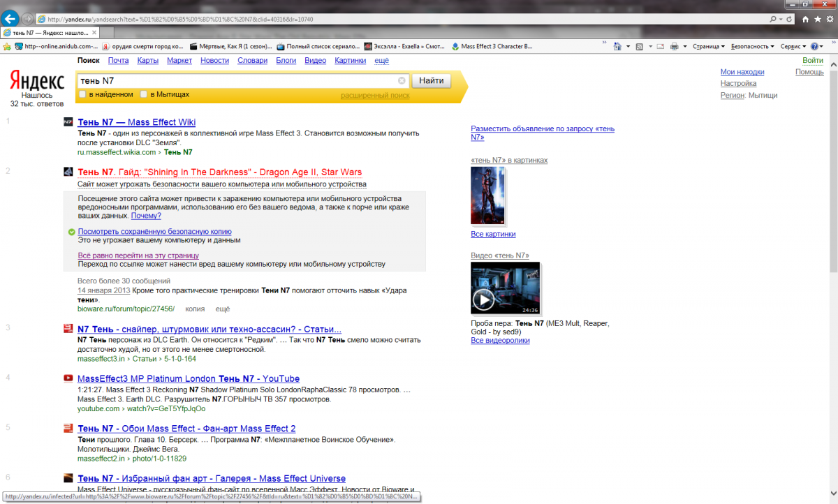Click the 'тень N7' image thumbnail
838x504 pixels.
pyautogui.click(x=488, y=196)
